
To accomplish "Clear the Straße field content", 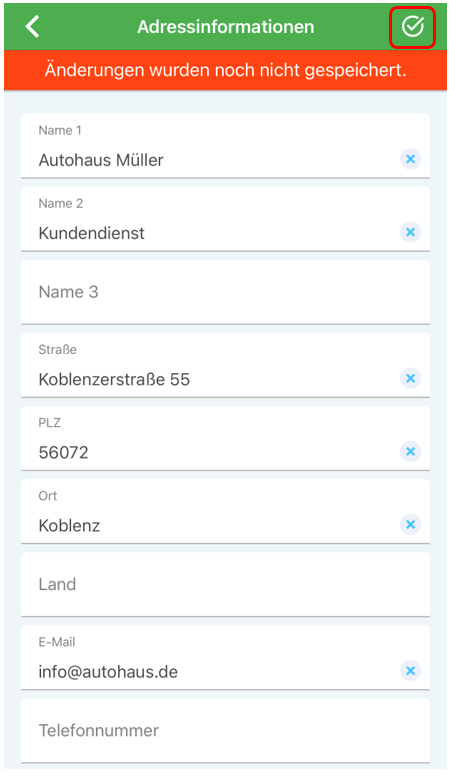I will 410,378.
